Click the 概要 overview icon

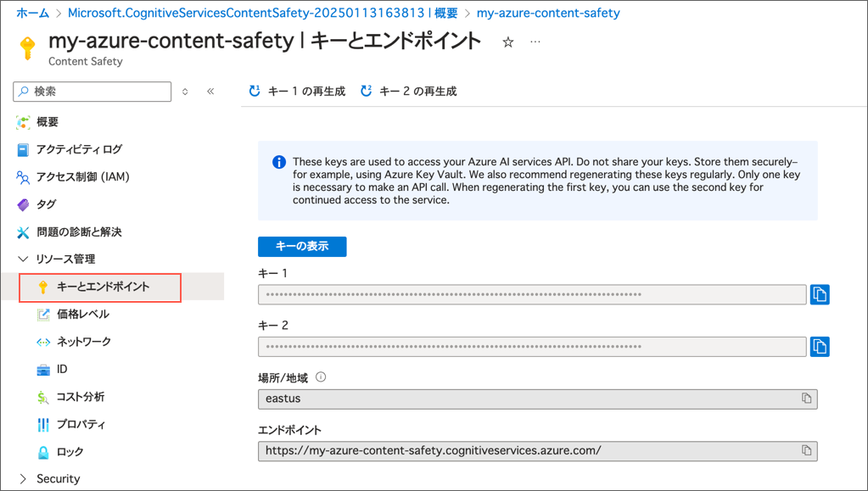[23, 122]
